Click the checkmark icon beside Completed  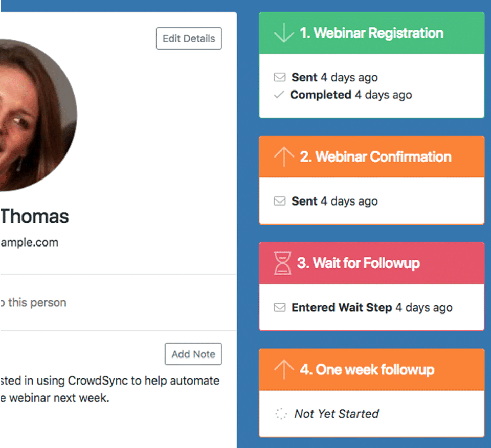click(x=279, y=95)
